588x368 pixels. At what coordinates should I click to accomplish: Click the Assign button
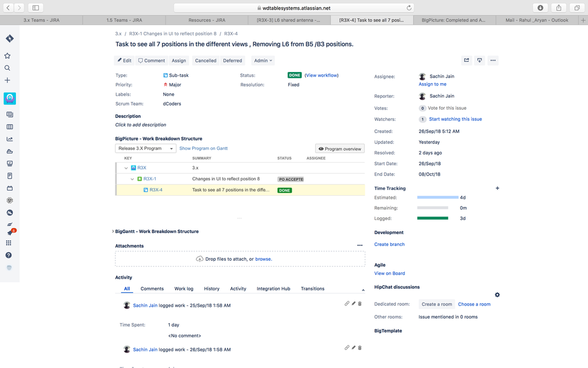[x=179, y=61]
